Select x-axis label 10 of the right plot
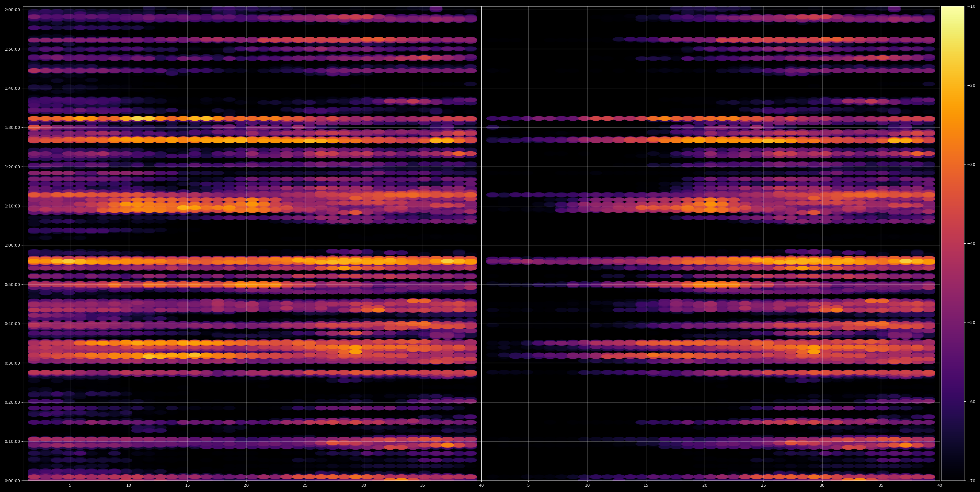Viewport: 980px width, 492px height. point(587,486)
